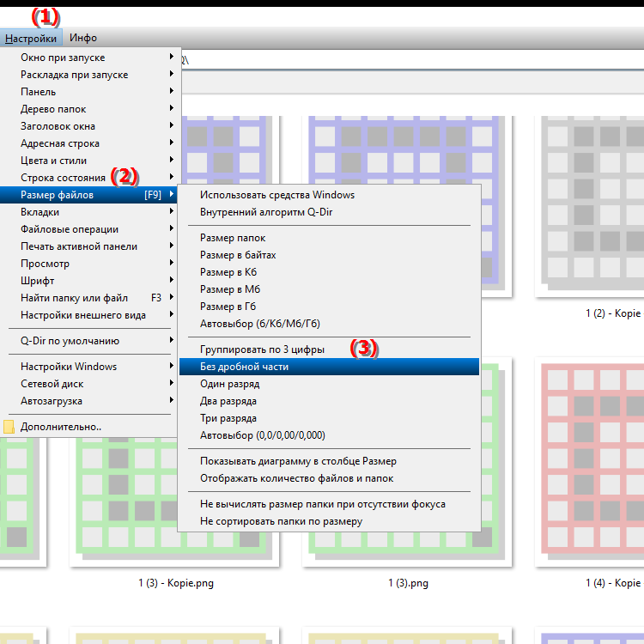Toggle Показывать диаграмму в столбце Размер
Screen dimensions: 644x644
[x=329, y=461]
